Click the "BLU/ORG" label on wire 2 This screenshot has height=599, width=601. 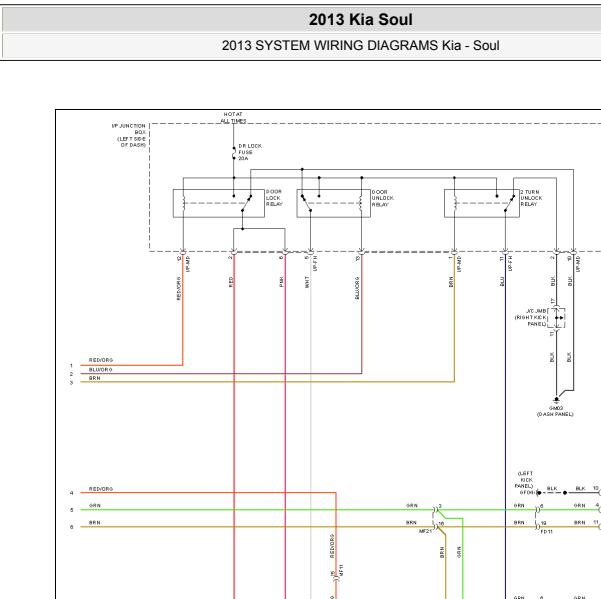point(100,369)
